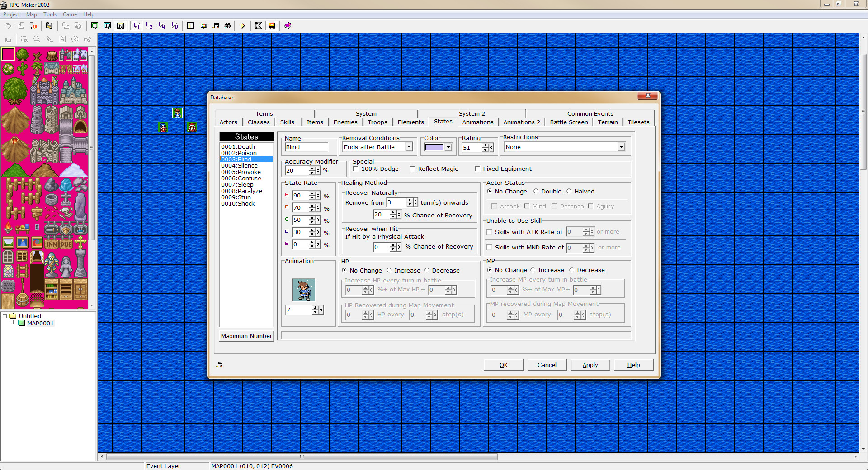
Task: Open the Restrictions dropdown showing None
Action: (x=622, y=147)
